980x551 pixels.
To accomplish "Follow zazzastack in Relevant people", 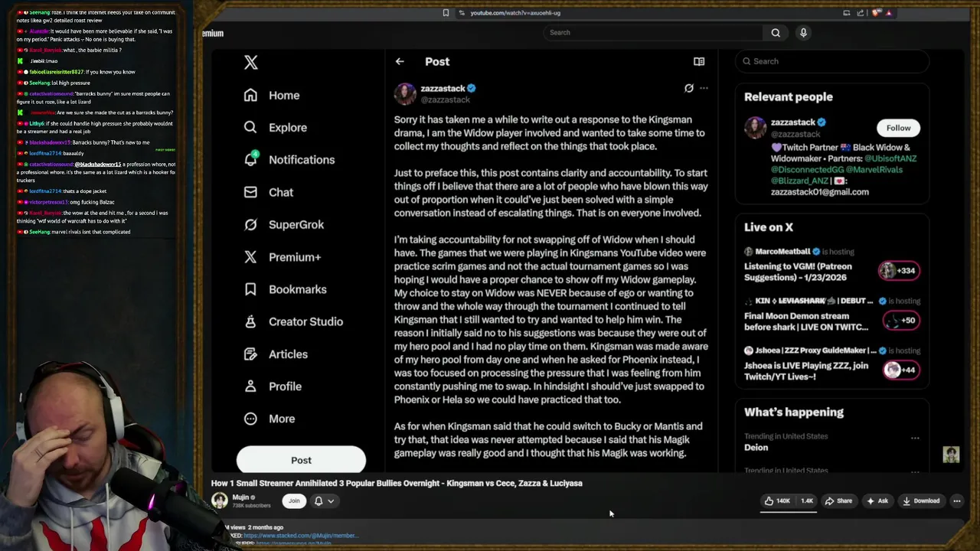I will pos(898,128).
